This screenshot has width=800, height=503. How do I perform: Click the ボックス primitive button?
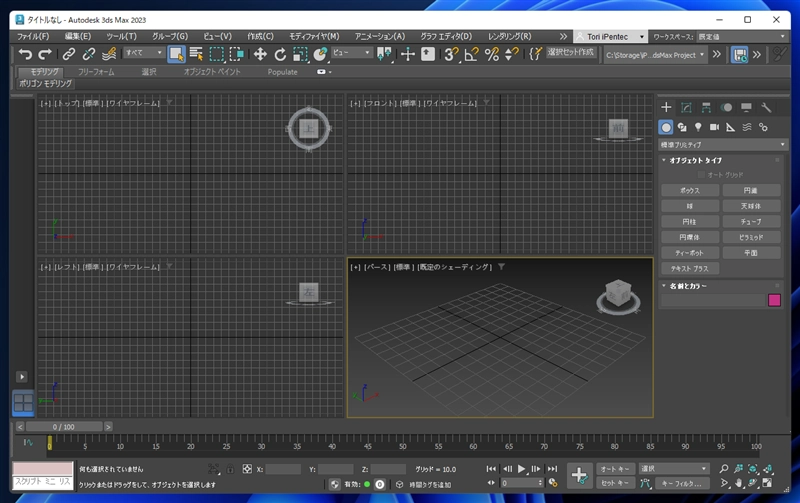(x=690, y=190)
